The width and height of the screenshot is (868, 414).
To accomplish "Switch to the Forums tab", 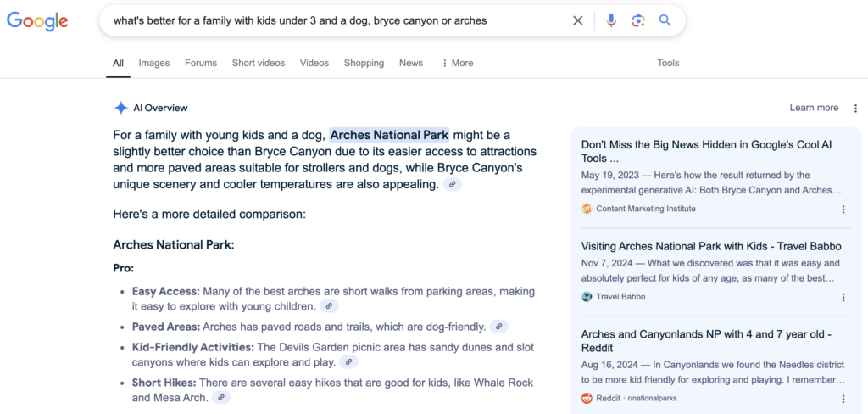I will tap(201, 63).
